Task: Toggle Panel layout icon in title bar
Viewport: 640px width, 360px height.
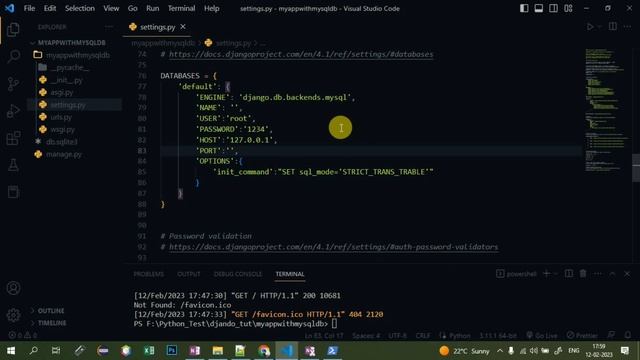Action: [539, 8]
